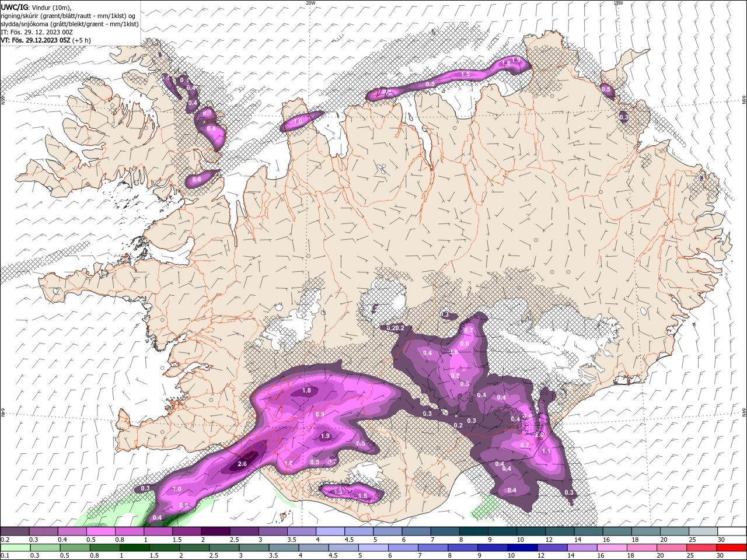
Task: Click the '0.1' rain-scale legend label
Action: coord(4,556)
